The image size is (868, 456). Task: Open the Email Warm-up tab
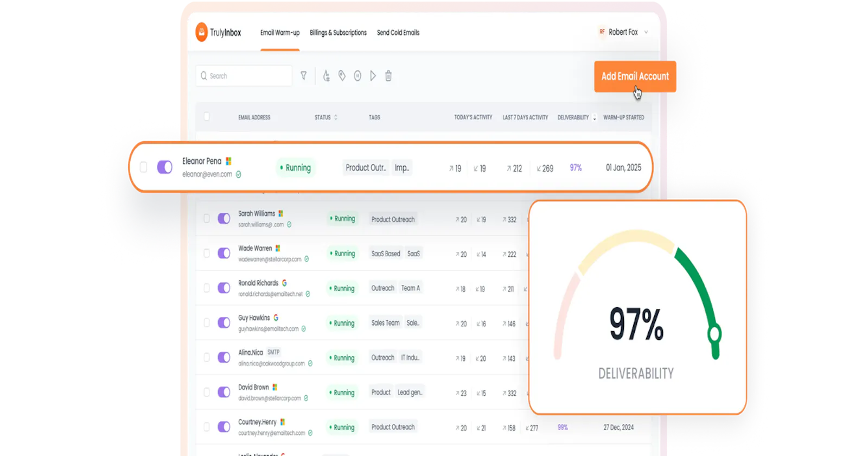tap(280, 33)
